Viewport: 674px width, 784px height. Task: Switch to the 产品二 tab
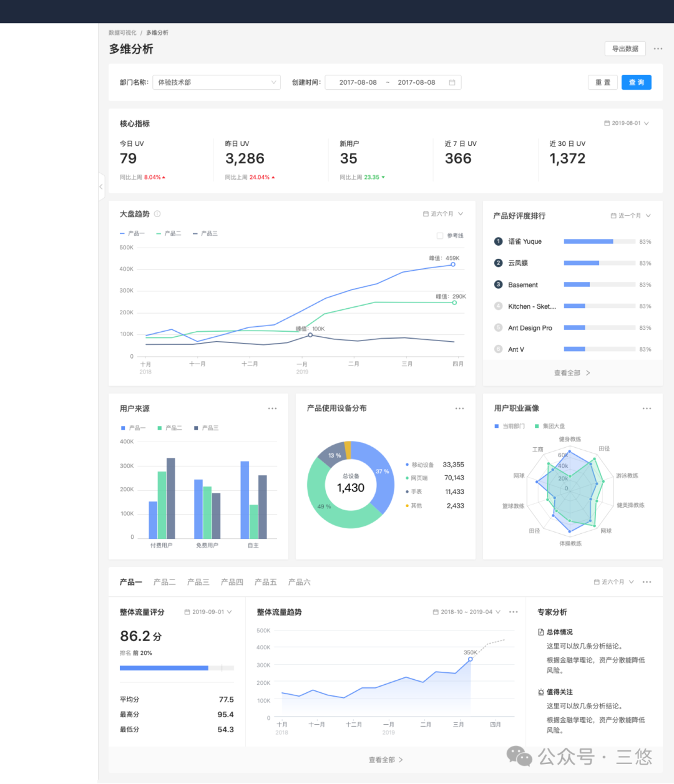click(165, 582)
